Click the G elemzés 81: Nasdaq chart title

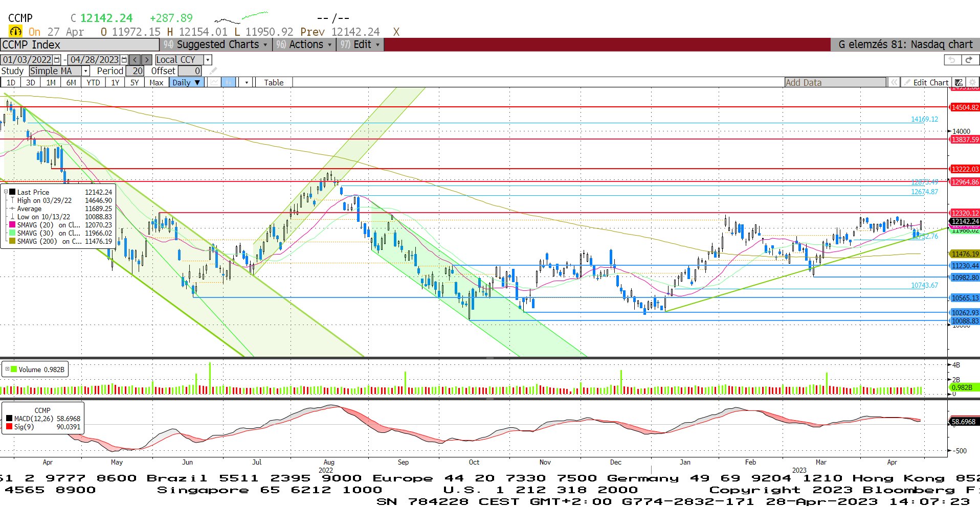click(905, 44)
